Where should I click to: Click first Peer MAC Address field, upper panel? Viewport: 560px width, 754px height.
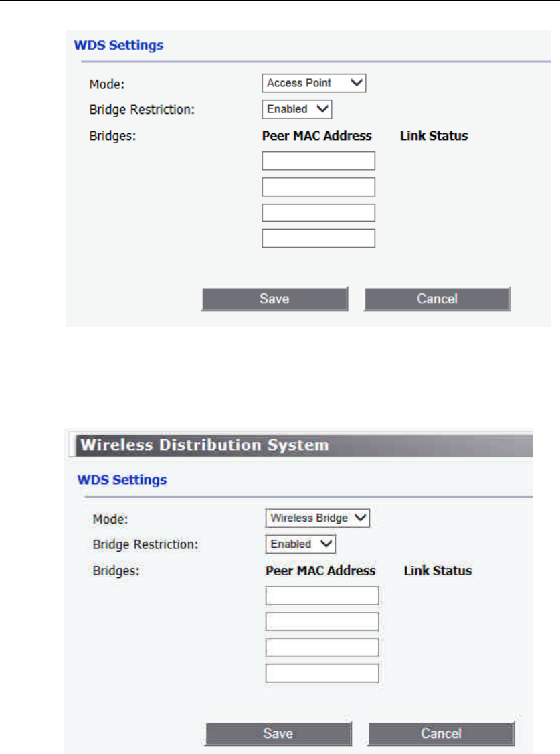tap(318, 161)
